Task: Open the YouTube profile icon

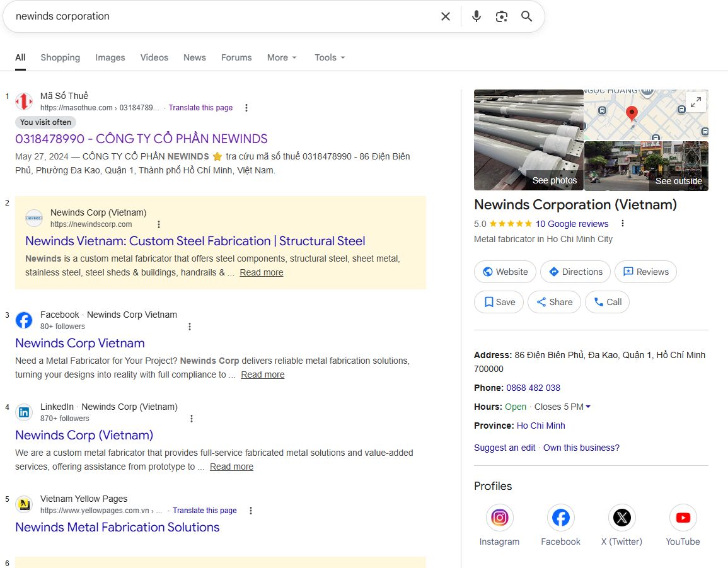Action: coord(683,517)
